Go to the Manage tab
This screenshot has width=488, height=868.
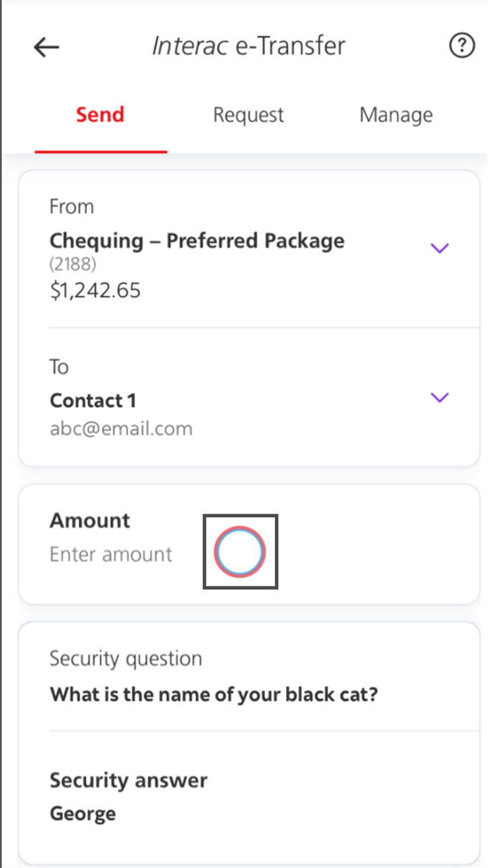click(x=396, y=115)
